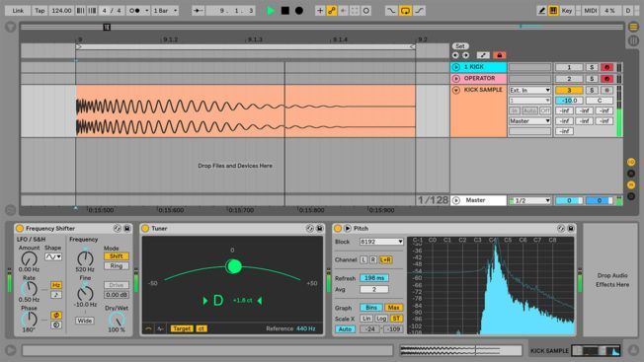The height and width of the screenshot is (362, 644).
Task: Select the L+R channel button
Action: pos(386,260)
